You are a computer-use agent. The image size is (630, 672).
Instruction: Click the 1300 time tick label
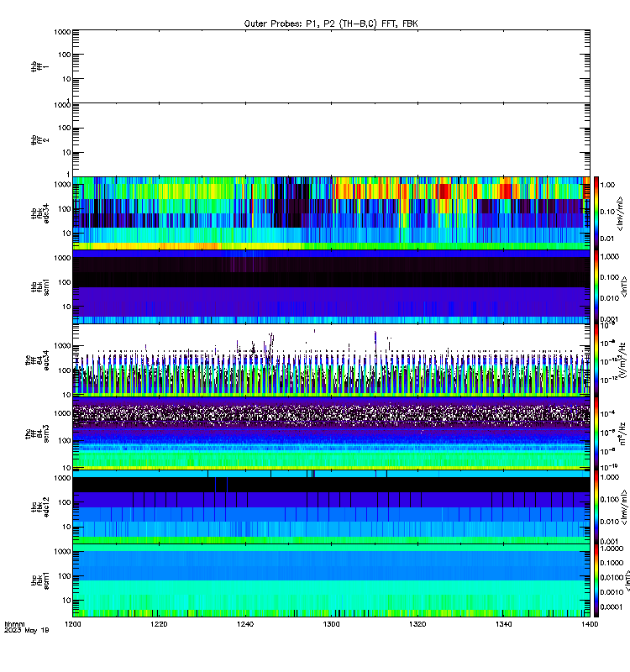(x=331, y=624)
